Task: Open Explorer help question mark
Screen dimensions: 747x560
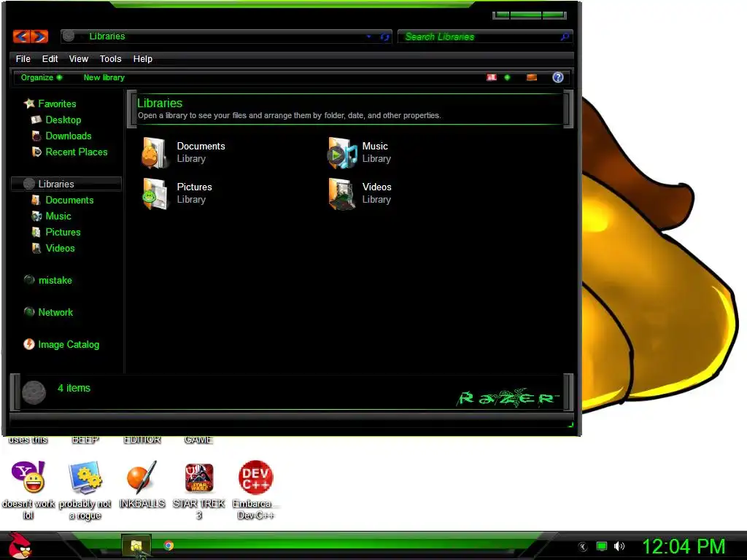Action: pyautogui.click(x=558, y=77)
